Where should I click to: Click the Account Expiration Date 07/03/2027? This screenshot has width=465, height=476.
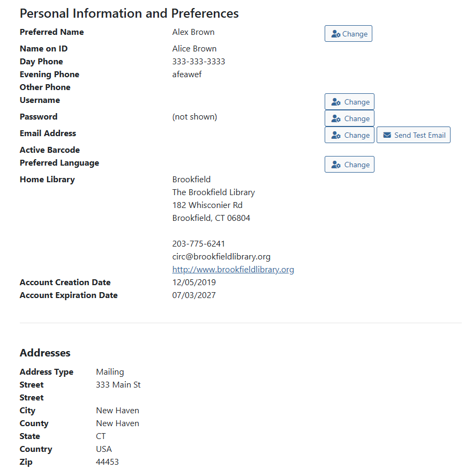click(x=194, y=295)
